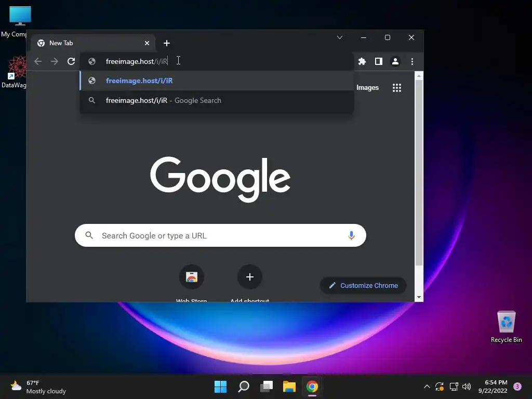The height and width of the screenshot is (399, 532).
Task: Open Task View on taskbar
Action: pos(267,387)
